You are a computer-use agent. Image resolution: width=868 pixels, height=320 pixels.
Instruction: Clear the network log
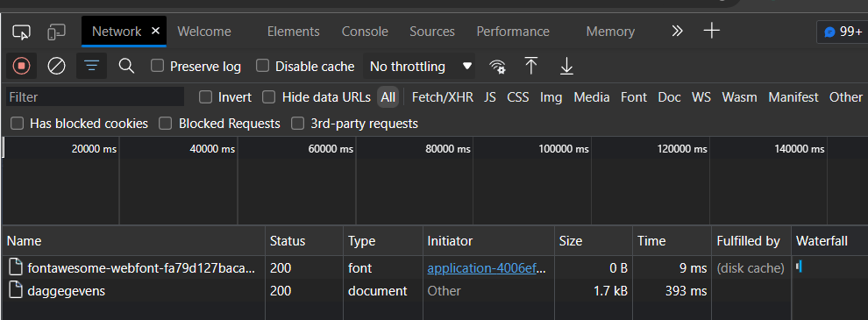[x=56, y=67]
